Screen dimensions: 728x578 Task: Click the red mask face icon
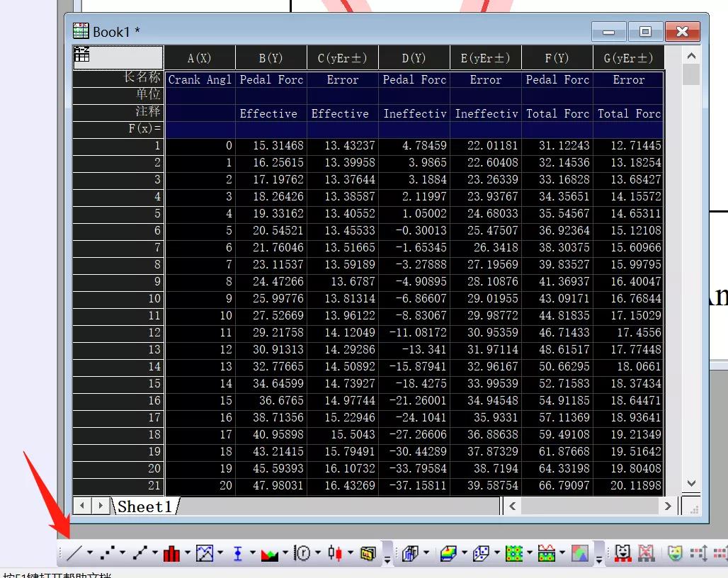(x=623, y=553)
